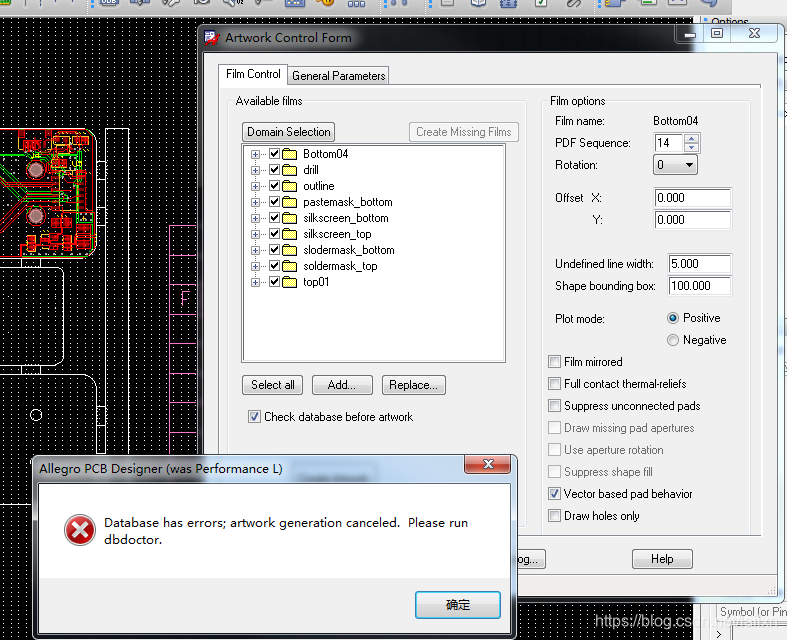Click the silkscreen_top folder icon
Screen dimensions: 787x640
[290, 234]
